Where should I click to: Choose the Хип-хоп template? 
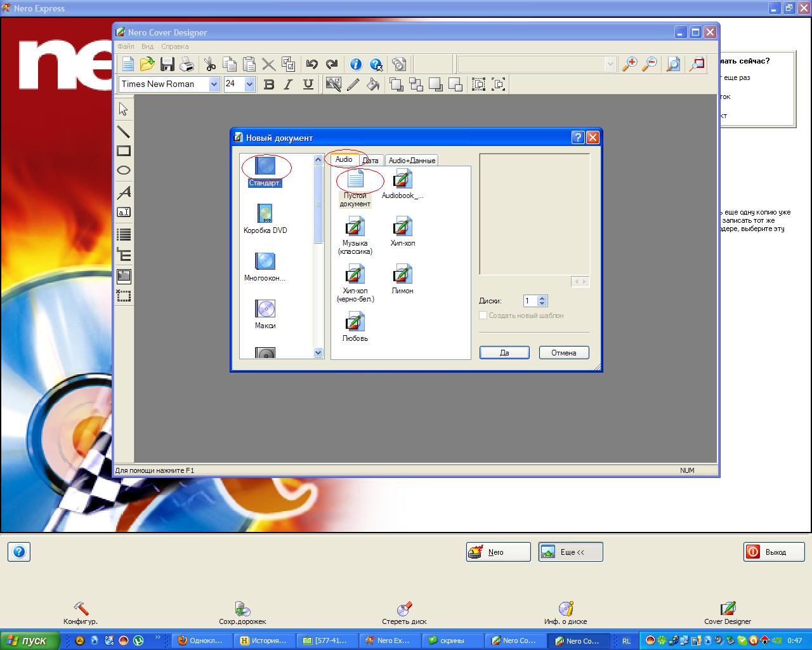coord(402,232)
